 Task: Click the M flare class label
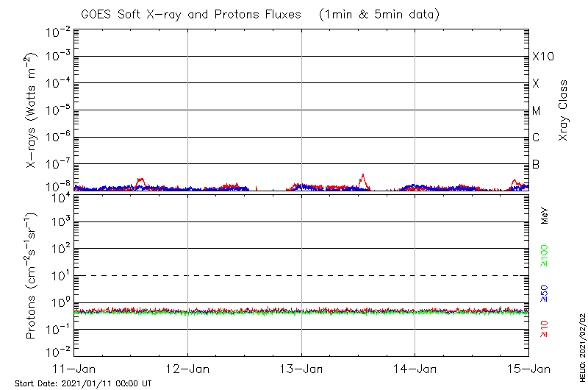click(537, 110)
